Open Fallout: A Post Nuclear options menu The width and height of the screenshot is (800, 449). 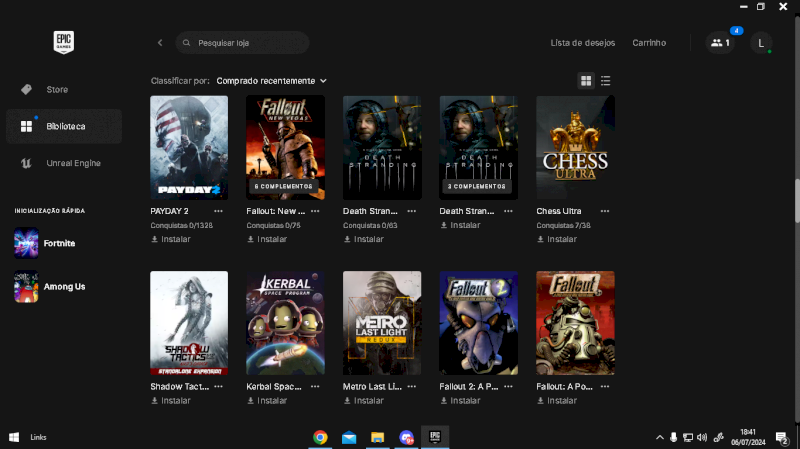605,387
